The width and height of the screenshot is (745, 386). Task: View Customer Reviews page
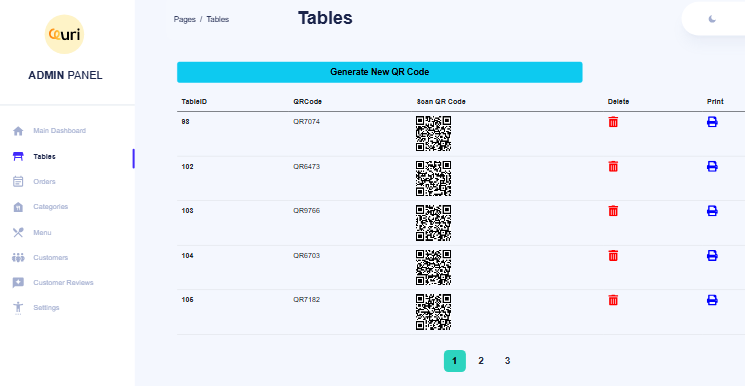click(63, 282)
